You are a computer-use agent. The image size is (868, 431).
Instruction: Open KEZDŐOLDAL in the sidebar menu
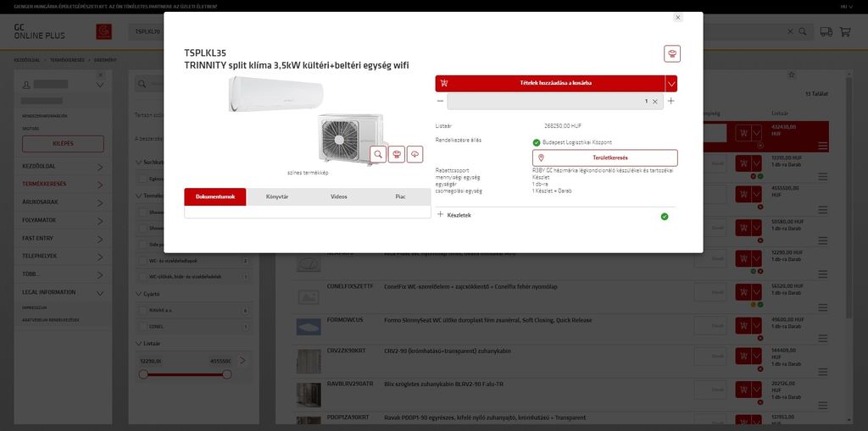[63, 166]
